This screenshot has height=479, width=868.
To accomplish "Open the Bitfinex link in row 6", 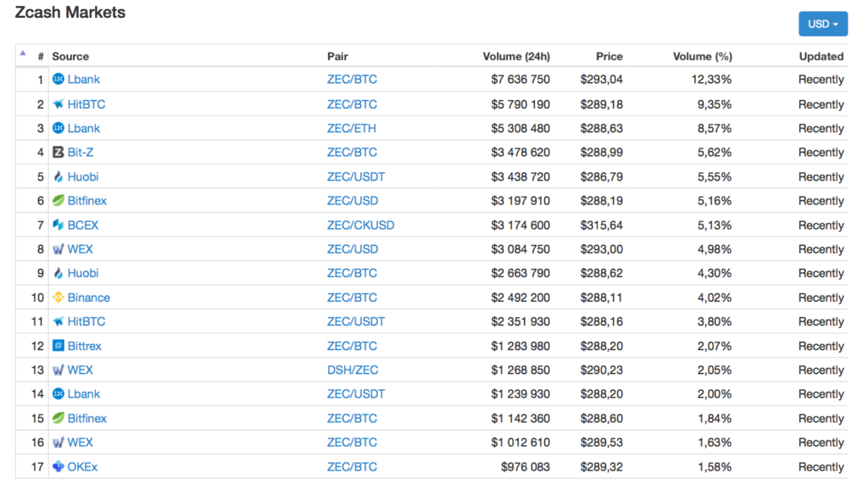I will tap(87, 200).
